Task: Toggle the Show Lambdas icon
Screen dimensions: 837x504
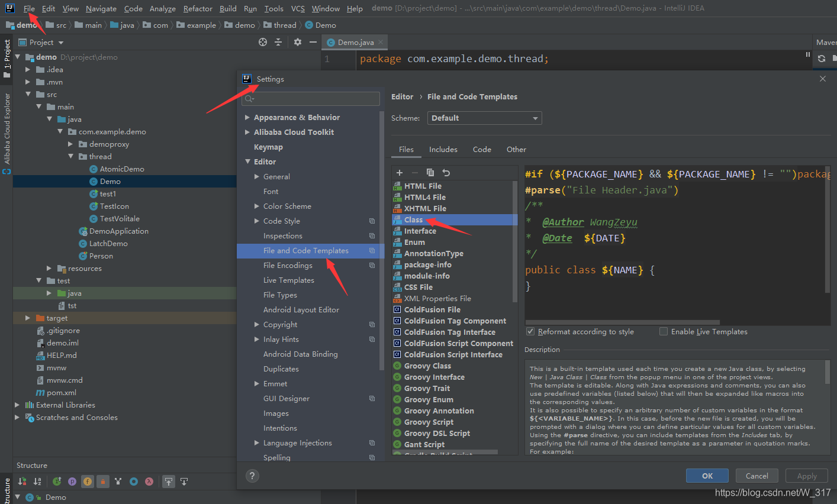Action: tap(149, 482)
